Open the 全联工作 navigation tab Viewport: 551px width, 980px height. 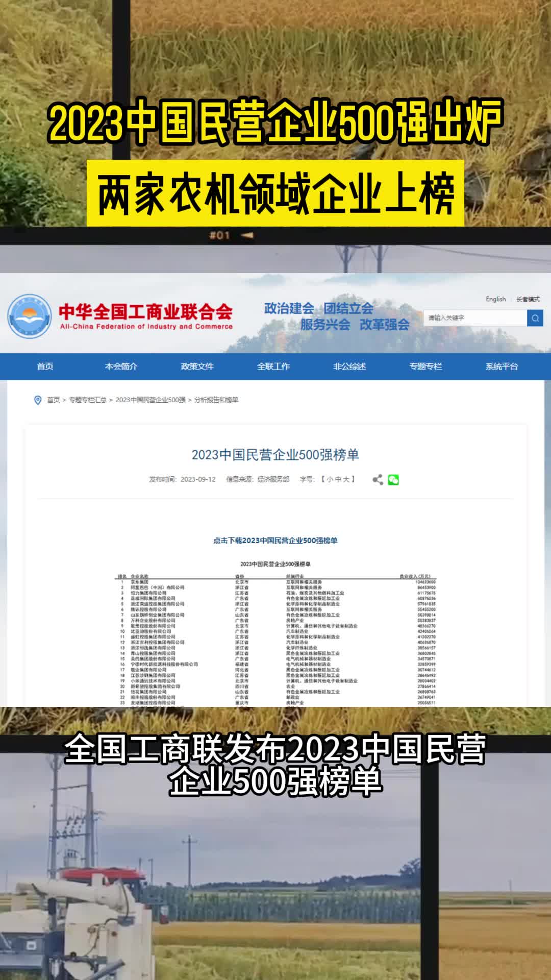click(273, 366)
